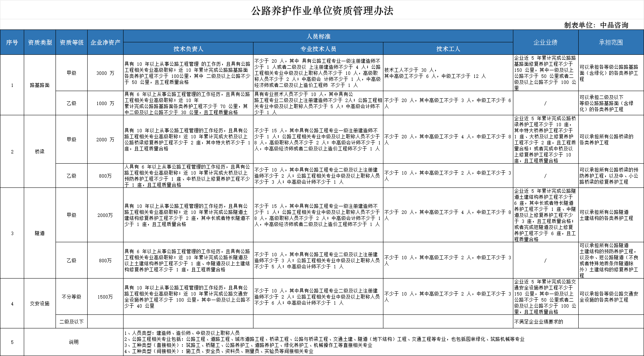
Task: Click the 说明 label cell
Action: pos(74,342)
